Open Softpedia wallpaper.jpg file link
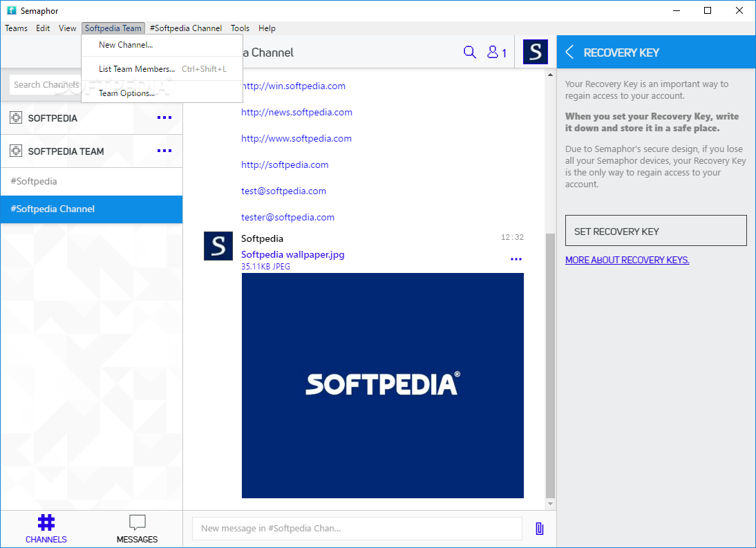 point(293,254)
